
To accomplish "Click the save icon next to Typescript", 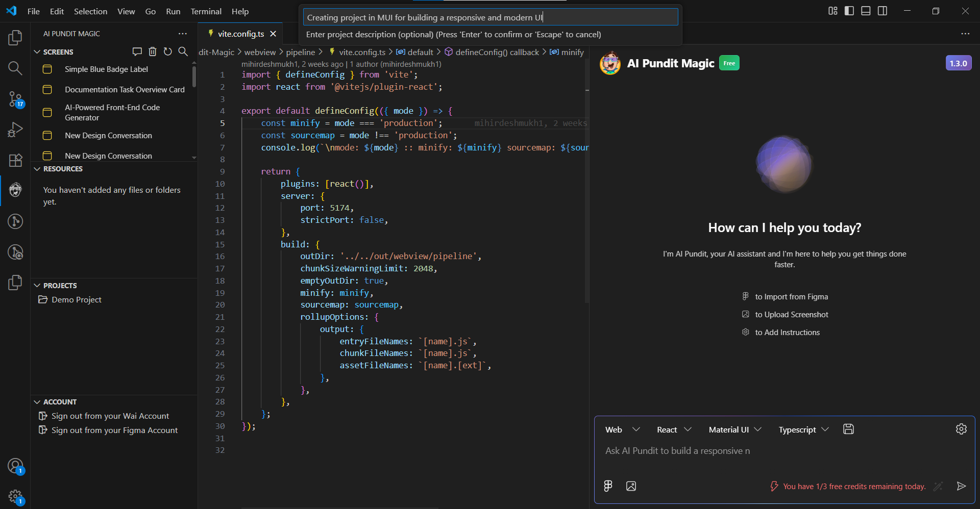I will pyautogui.click(x=848, y=429).
